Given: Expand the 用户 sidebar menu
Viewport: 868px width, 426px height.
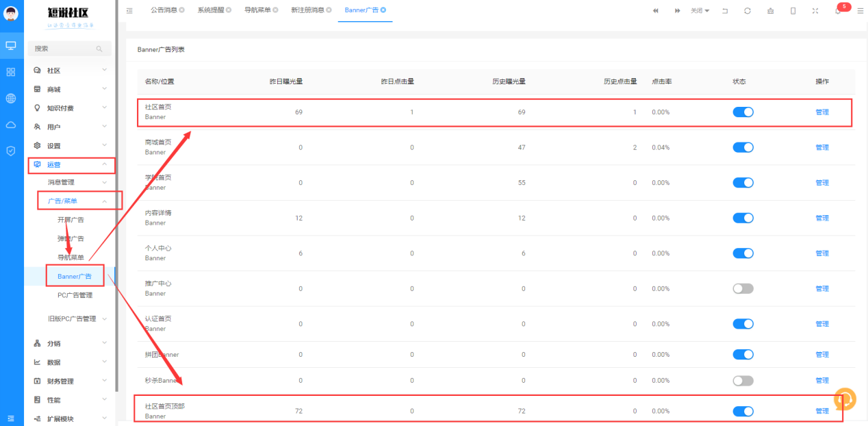Looking at the screenshot, I should (71, 127).
